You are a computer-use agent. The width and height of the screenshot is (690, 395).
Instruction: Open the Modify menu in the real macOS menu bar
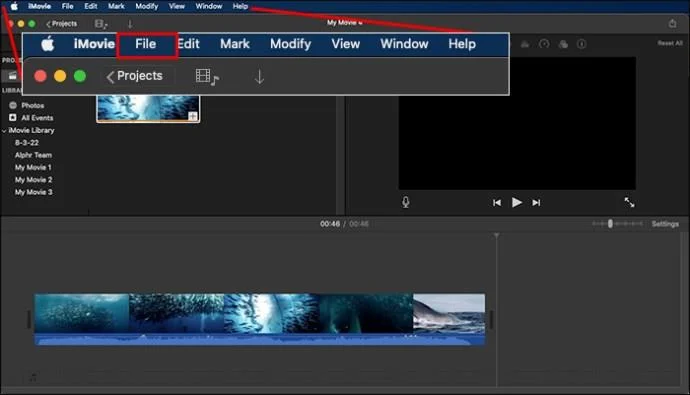[x=147, y=6]
